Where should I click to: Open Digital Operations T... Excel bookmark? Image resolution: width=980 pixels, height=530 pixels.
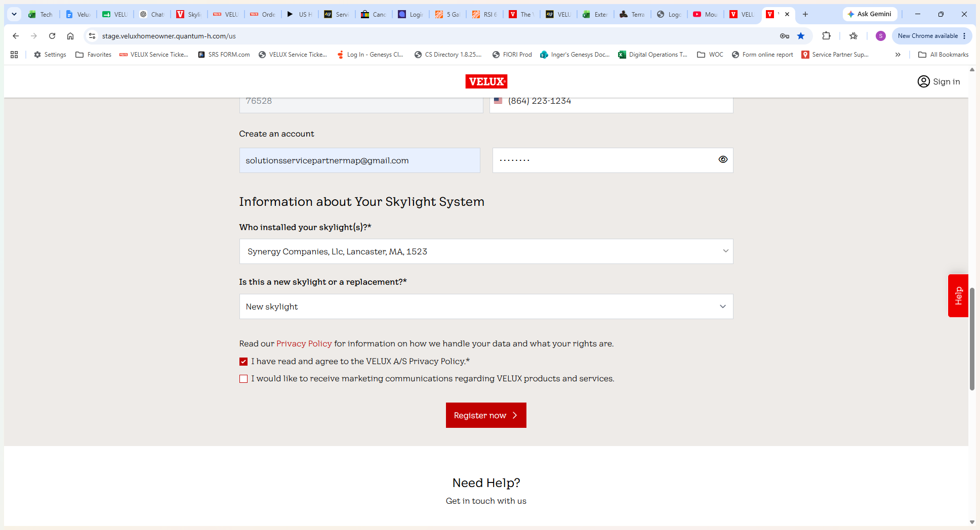tap(652, 55)
